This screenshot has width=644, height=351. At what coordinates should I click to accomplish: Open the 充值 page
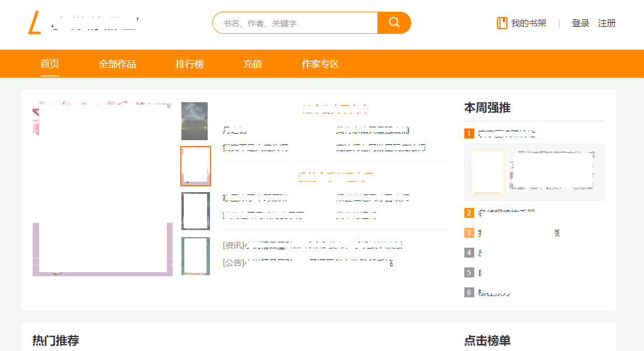point(253,64)
